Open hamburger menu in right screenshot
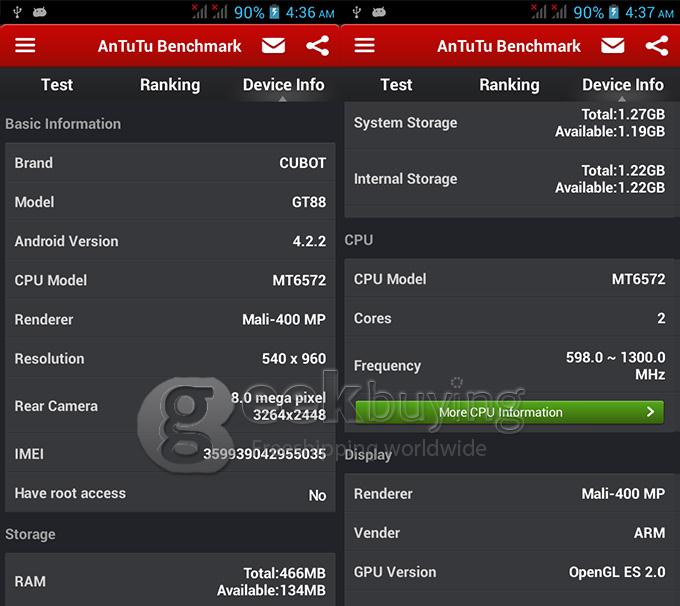The image size is (680, 606). pos(364,46)
